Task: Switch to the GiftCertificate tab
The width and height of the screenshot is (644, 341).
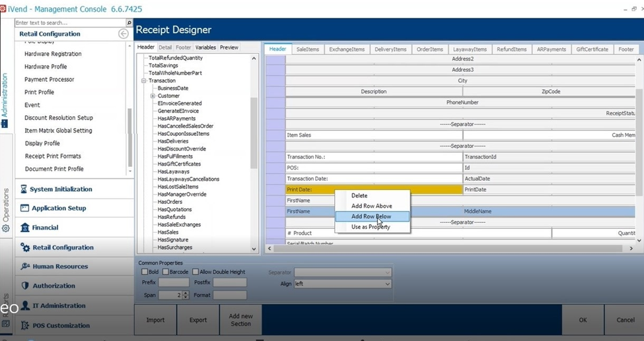Action: [x=592, y=49]
